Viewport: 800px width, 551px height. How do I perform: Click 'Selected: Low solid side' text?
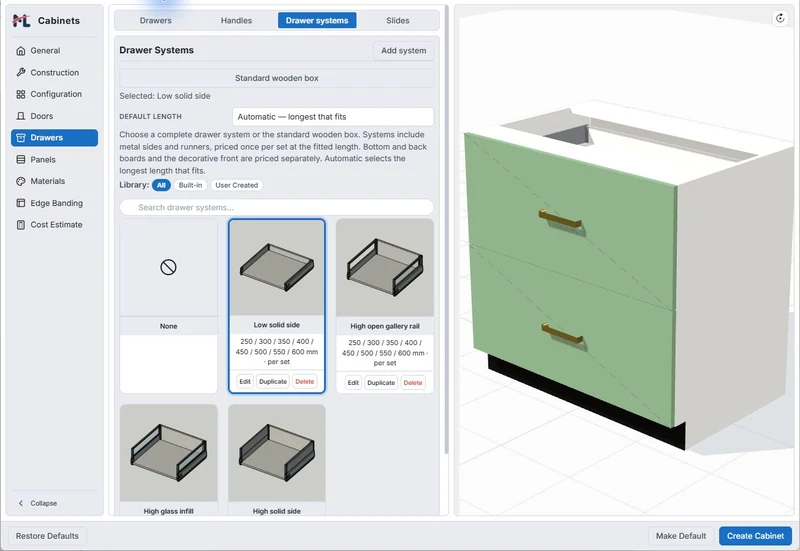click(165, 96)
